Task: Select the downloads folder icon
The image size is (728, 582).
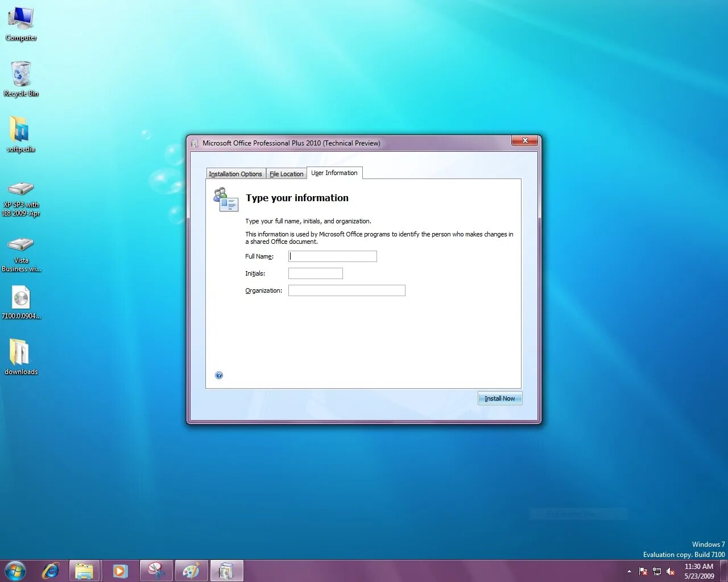Action: pos(21,357)
